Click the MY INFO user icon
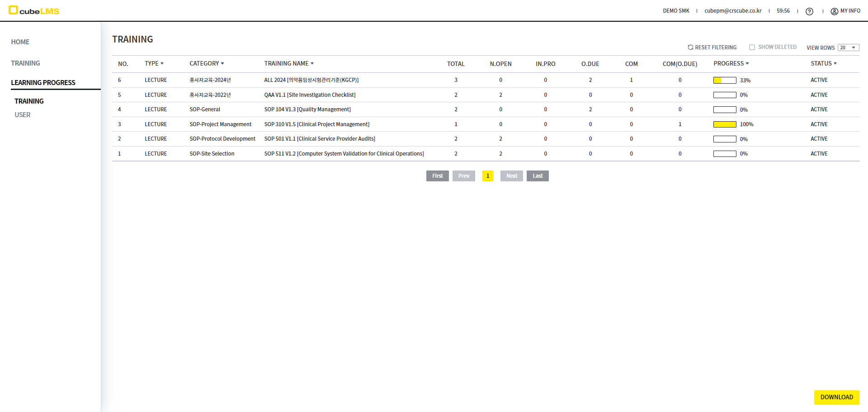This screenshot has height=412, width=868. tap(834, 11)
